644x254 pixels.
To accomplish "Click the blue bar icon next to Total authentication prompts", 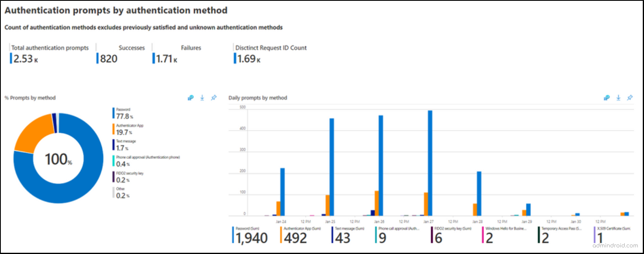I will click(11, 58).
